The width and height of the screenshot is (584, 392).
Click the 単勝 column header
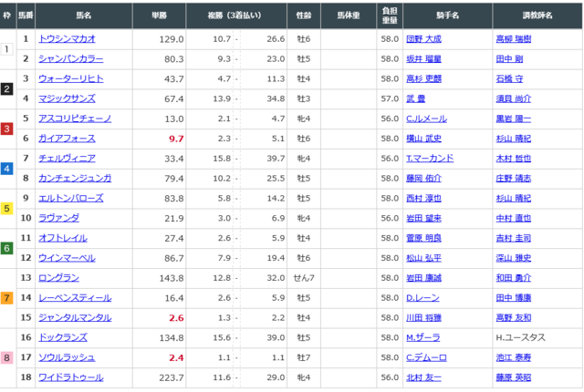coord(169,15)
